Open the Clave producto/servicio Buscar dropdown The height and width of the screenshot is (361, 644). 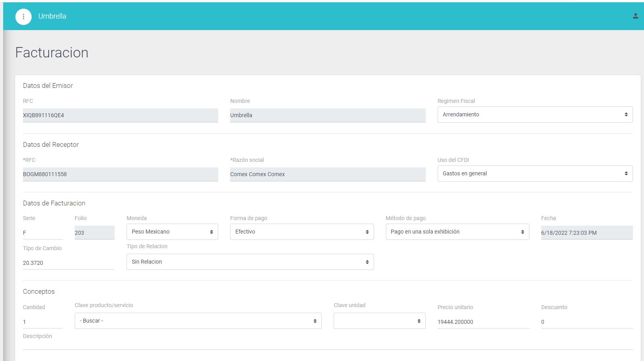(x=198, y=321)
